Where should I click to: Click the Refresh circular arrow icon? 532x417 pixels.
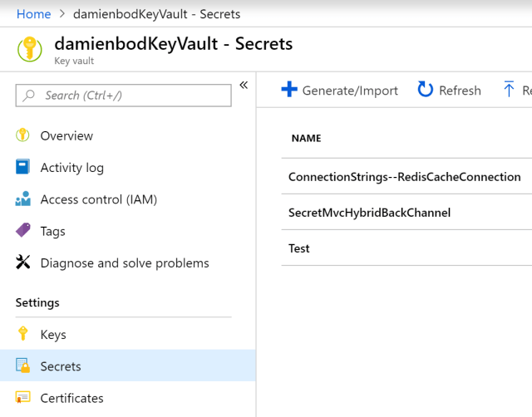click(x=426, y=90)
